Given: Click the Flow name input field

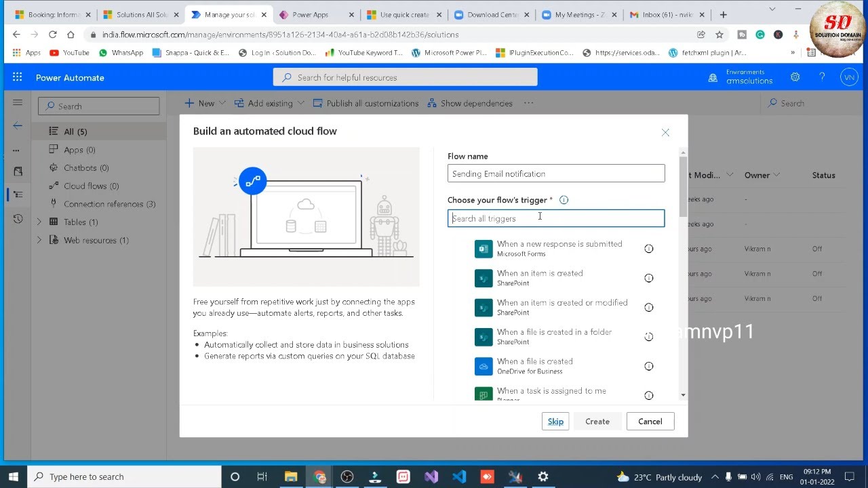Looking at the screenshot, I should (x=556, y=174).
